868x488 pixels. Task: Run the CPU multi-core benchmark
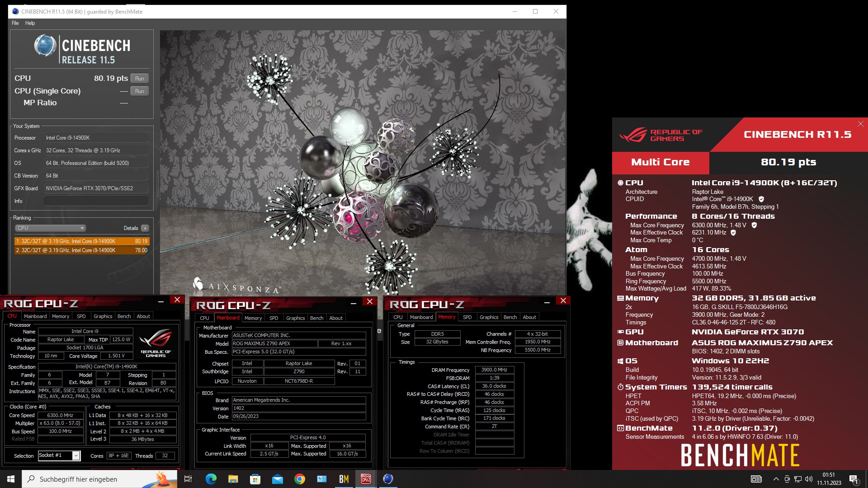[x=140, y=79]
